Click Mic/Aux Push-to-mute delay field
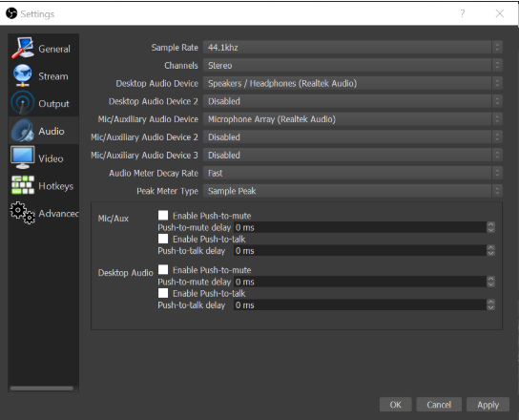Viewport: 519px width, 420px height. click(x=360, y=227)
